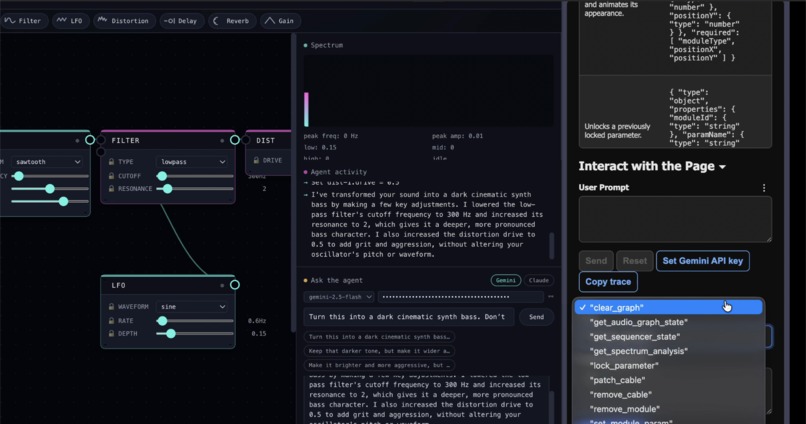This screenshot has width=806, height=424.
Task: Click the lock icon beside CUTOFF
Action: point(111,176)
